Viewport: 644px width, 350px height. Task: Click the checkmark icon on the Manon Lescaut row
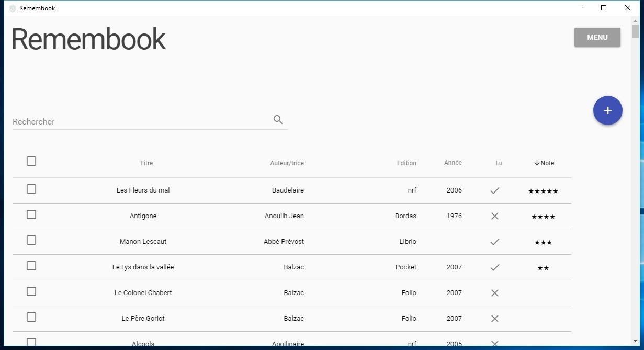(494, 242)
